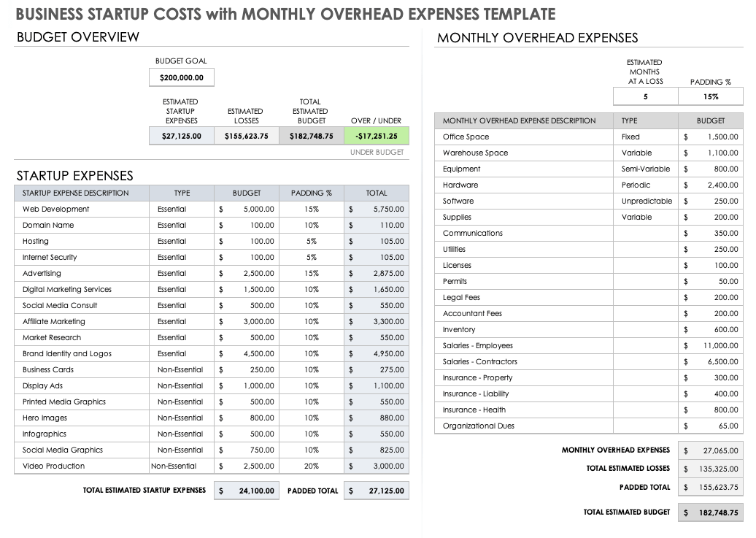This screenshot has width=756, height=538.
Task: Select the Estimated Startup Expenses $27,125.00 cell
Action: click(x=181, y=136)
